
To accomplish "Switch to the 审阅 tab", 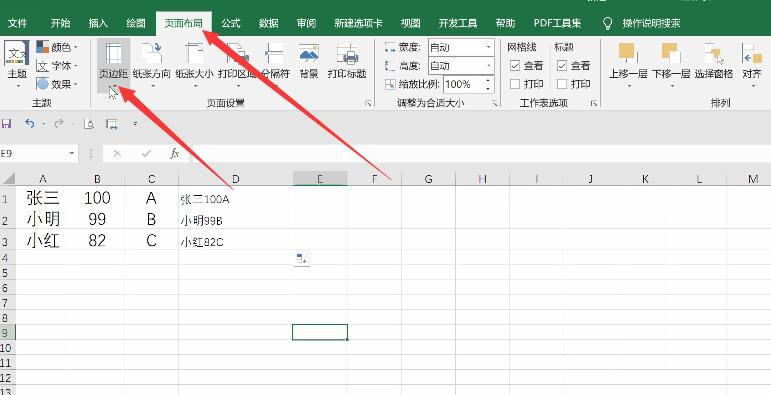I will click(306, 23).
